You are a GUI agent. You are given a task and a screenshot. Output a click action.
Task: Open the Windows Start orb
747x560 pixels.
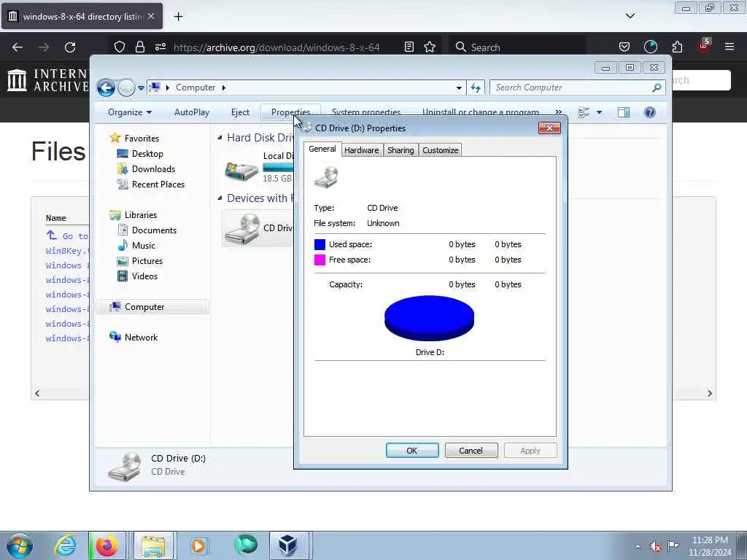(x=20, y=545)
